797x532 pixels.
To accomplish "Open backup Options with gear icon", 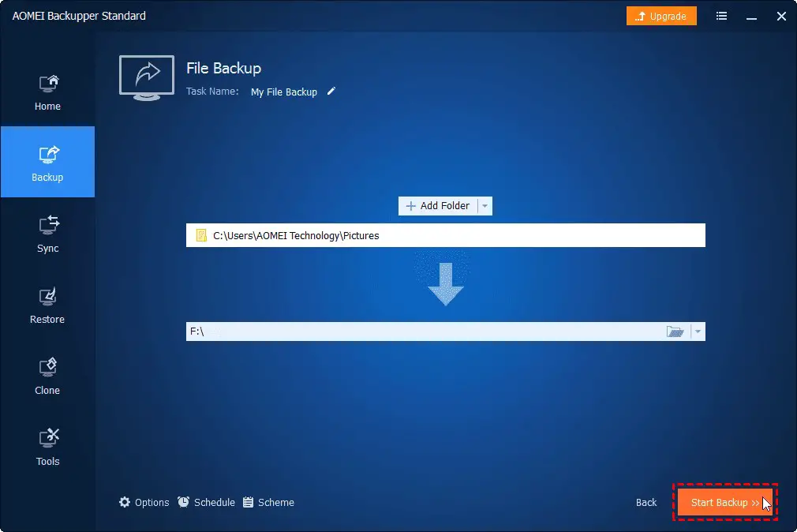I will click(144, 503).
